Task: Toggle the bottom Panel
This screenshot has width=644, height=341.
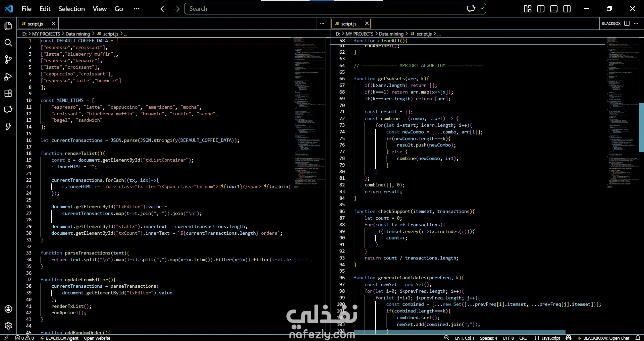Action: tap(554, 9)
